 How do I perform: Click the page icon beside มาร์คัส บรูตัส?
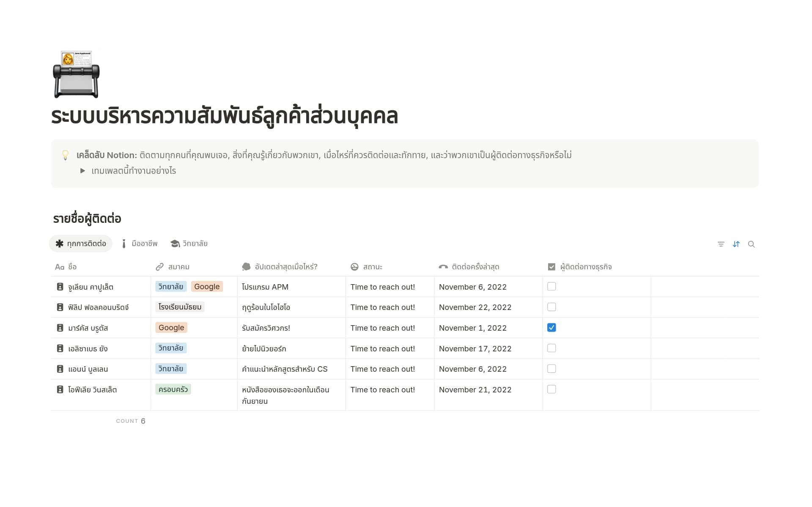pyautogui.click(x=60, y=328)
